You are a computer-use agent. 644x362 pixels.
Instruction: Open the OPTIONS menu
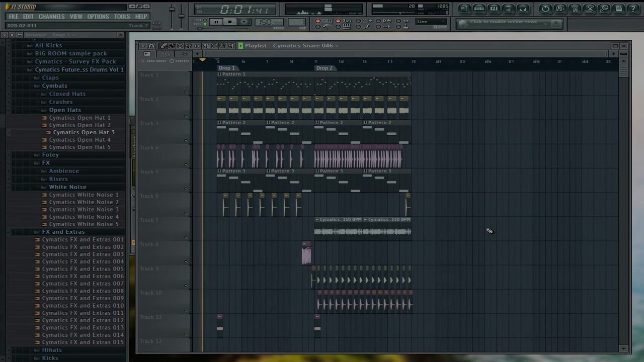tap(98, 17)
